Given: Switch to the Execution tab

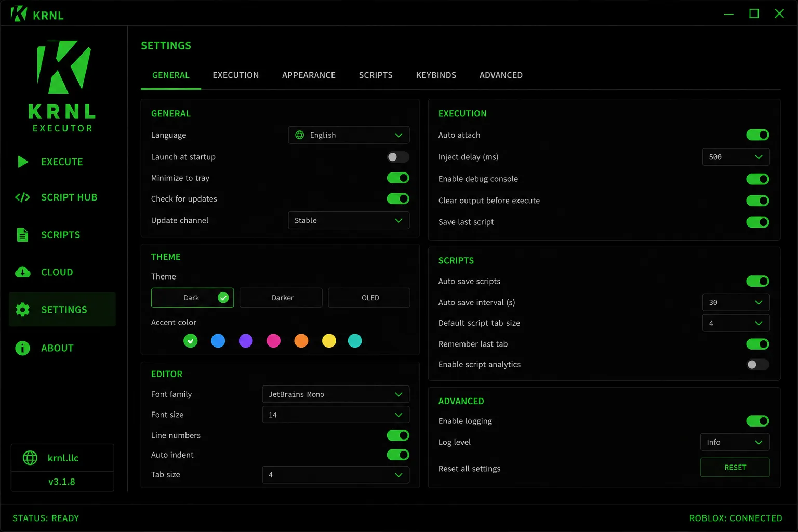Looking at the screenshot, I should pos(236,75).
